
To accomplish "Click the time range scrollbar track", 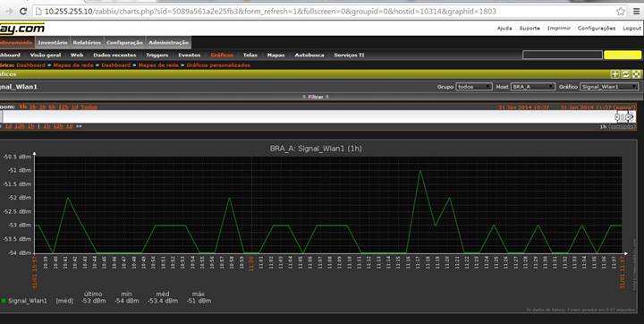I will [x=309, y=116].
